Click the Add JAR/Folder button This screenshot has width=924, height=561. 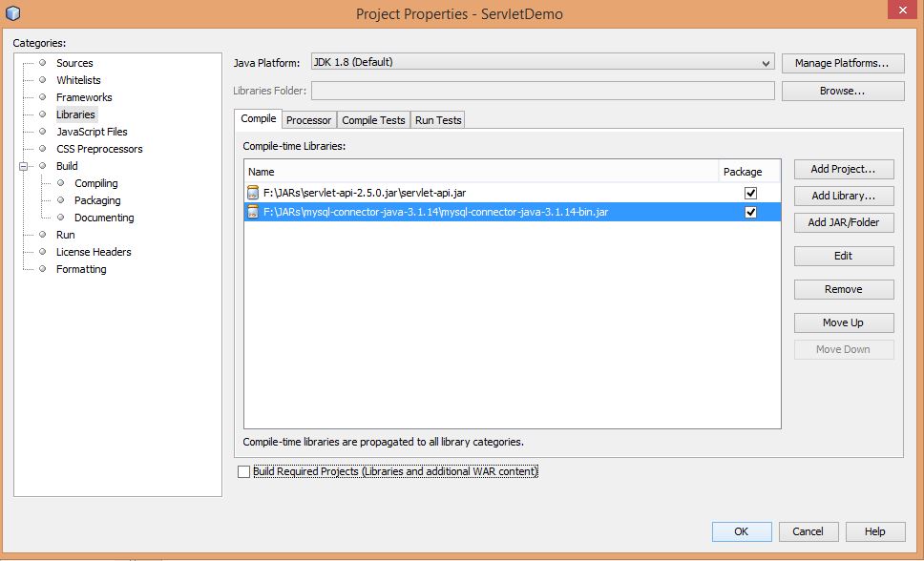[x=844, y=222]
